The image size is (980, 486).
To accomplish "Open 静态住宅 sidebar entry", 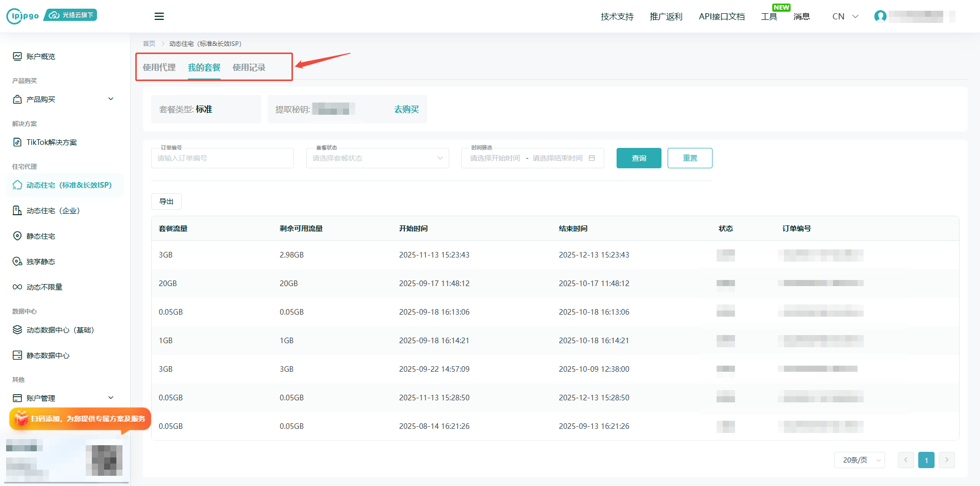I will click(41, 236).
